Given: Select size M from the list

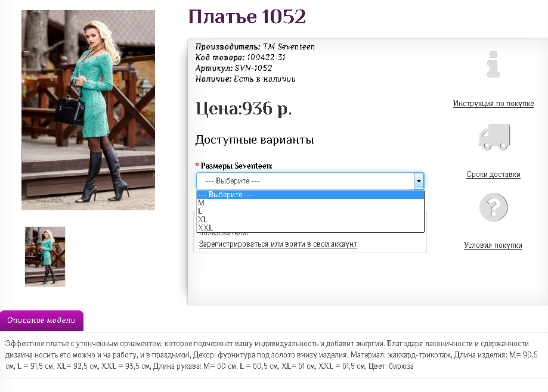Looking at the screenshot, I should [202, 203].
